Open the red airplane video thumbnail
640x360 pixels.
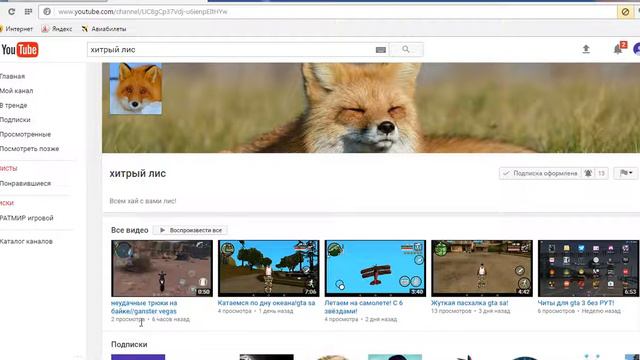375,268
